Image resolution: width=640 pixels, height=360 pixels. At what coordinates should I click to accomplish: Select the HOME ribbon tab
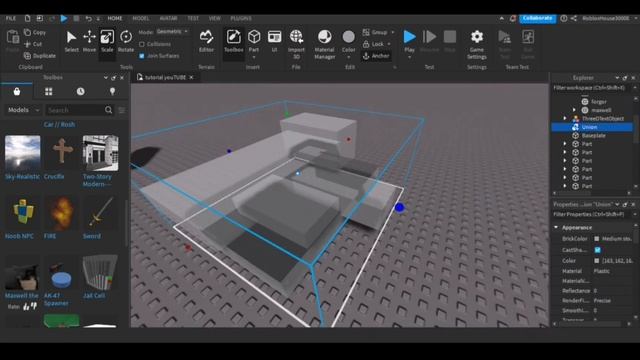[x=115, y=18]
